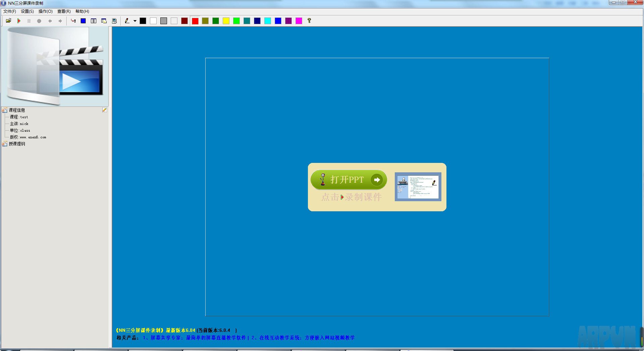
Task: Click the text page layout toolbar icon
Action: pyautogui.click(x=94, y=21)
